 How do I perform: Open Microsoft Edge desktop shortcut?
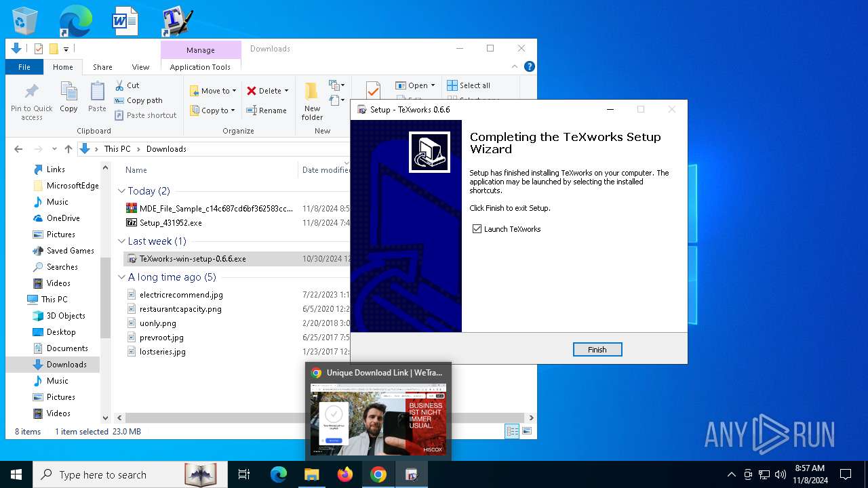[75, 20]
